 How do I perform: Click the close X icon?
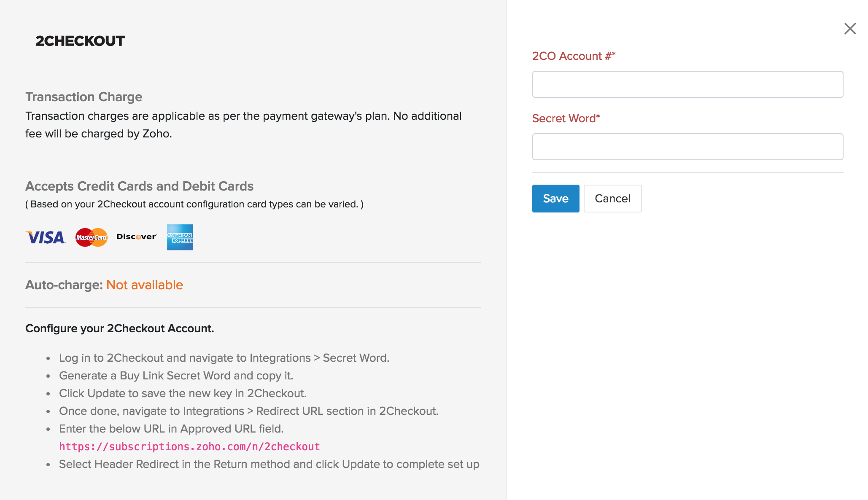850,29
